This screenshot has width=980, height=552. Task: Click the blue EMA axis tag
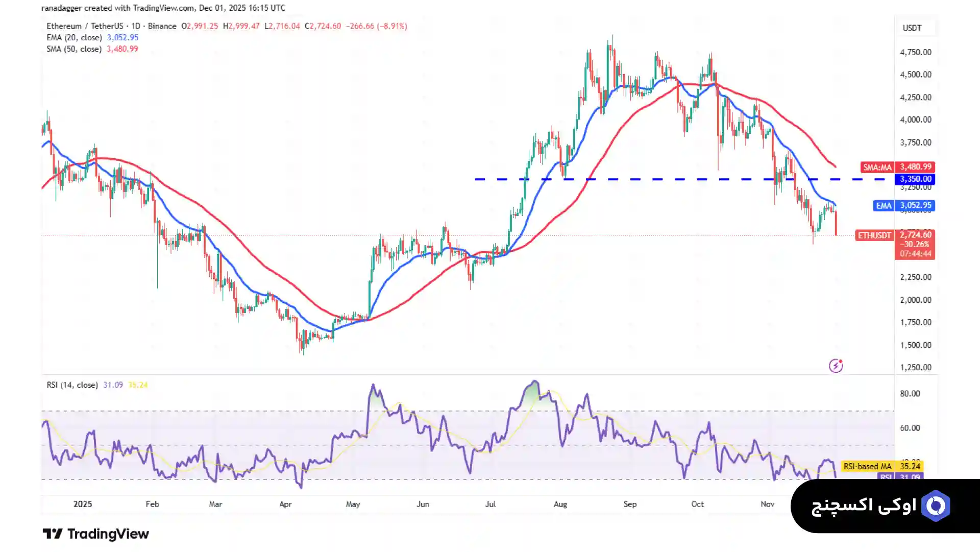(883, 206)
